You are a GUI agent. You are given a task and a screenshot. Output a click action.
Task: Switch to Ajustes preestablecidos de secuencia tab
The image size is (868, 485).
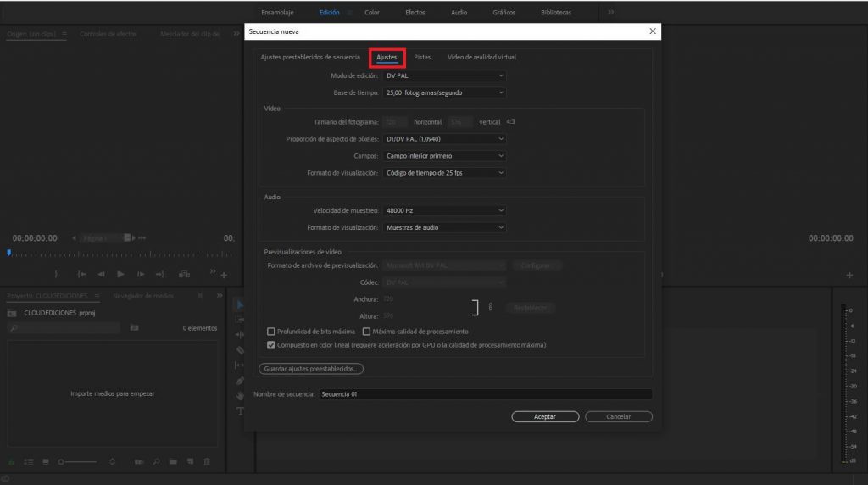point(310,57)
